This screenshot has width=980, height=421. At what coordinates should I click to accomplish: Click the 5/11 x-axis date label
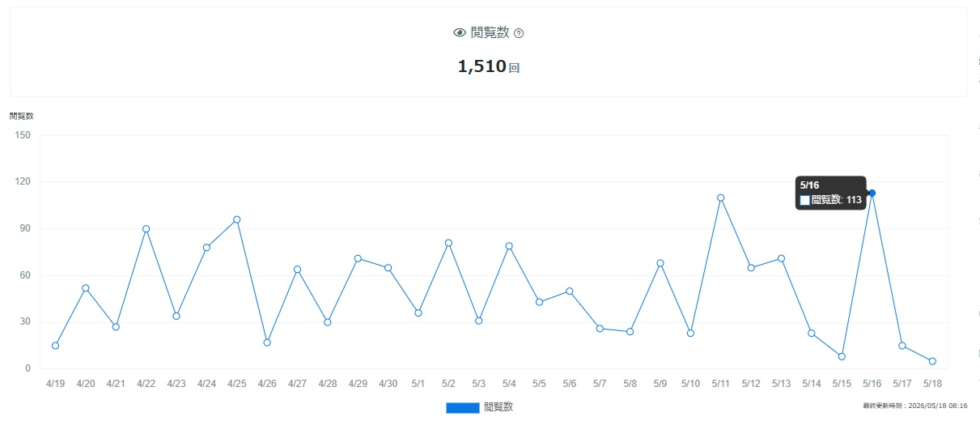coord(720,384)
